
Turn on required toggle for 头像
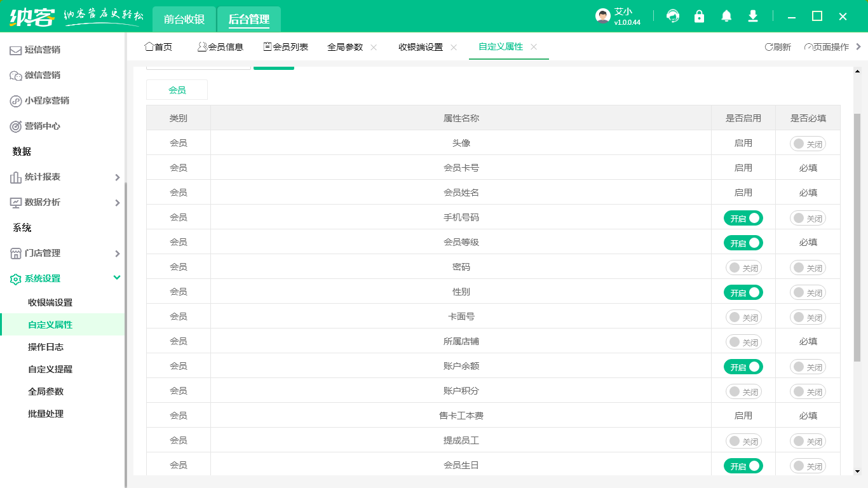click(x=808, y=144)
